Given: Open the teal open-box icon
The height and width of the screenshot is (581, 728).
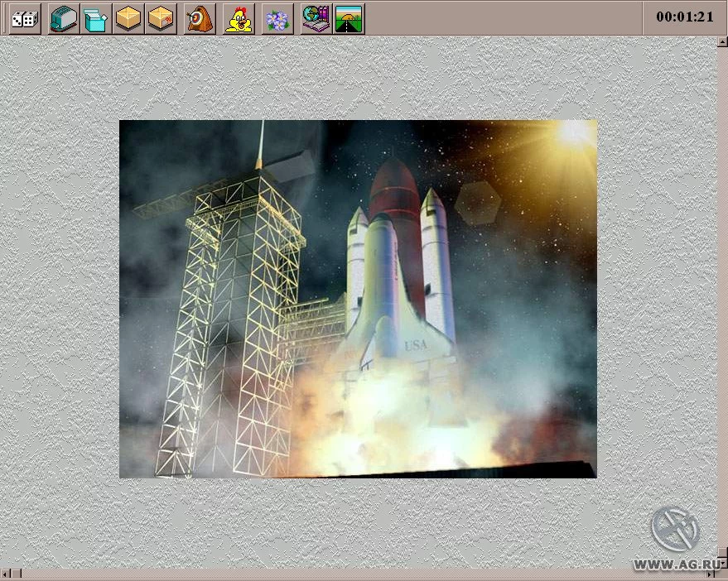Looking at the screenshot, I should (x=96, y=18).
